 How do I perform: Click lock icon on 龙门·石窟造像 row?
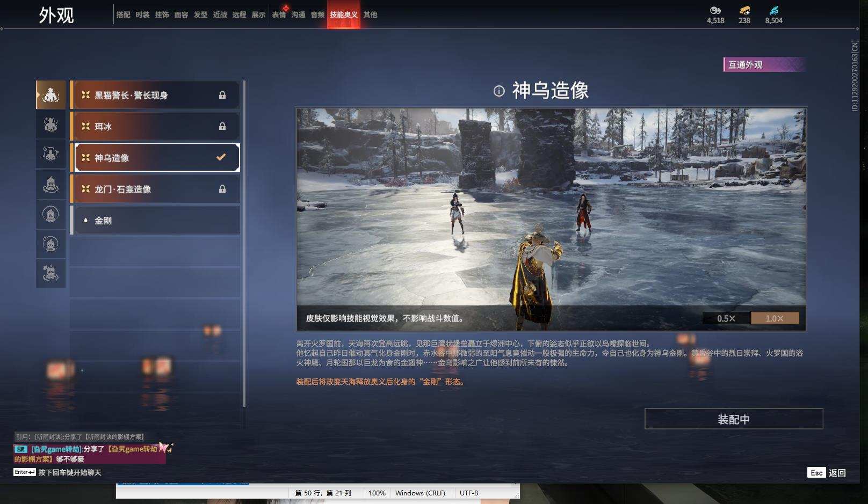coord(222,189)
